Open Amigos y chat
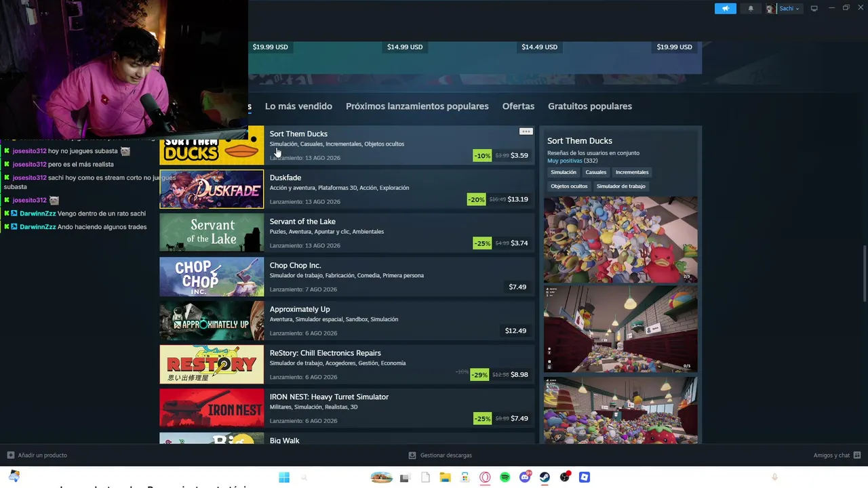 [831, 455]
